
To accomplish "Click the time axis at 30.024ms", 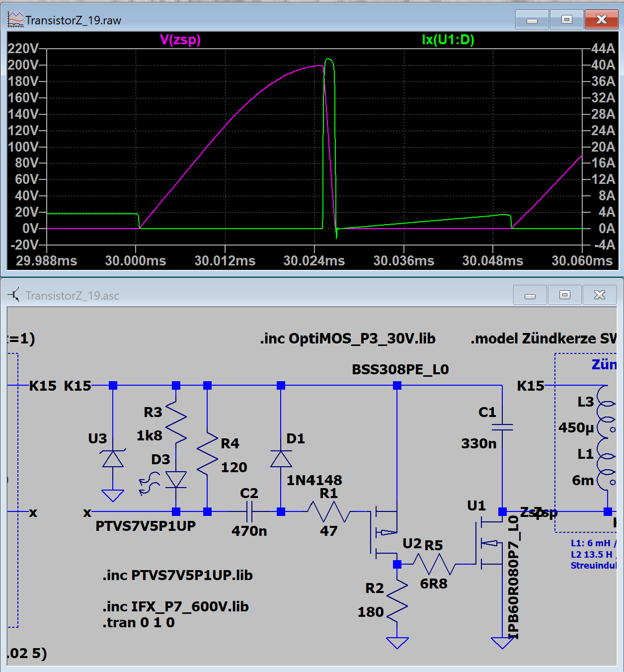I will pos(314,260).
